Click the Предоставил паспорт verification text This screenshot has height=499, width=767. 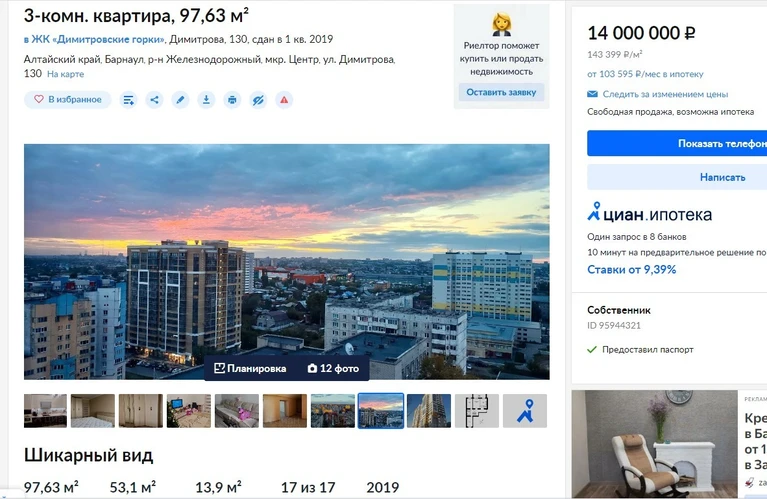click(648, 350)
